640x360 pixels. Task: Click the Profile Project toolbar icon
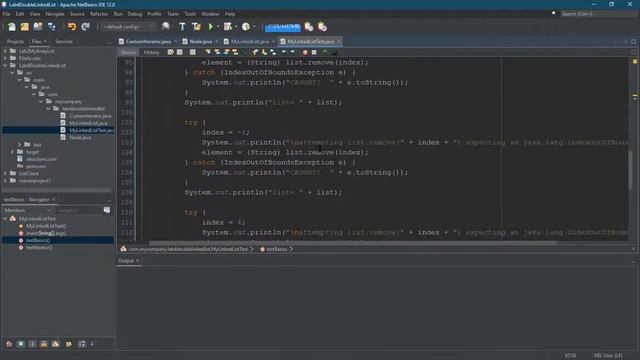tap(246, 27)
